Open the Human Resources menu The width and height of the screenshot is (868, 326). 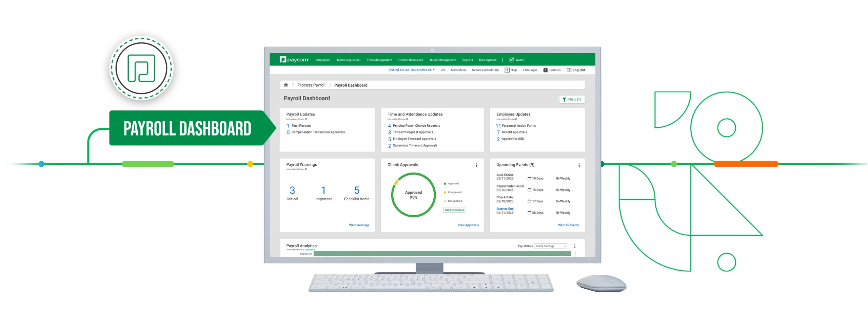410,60
